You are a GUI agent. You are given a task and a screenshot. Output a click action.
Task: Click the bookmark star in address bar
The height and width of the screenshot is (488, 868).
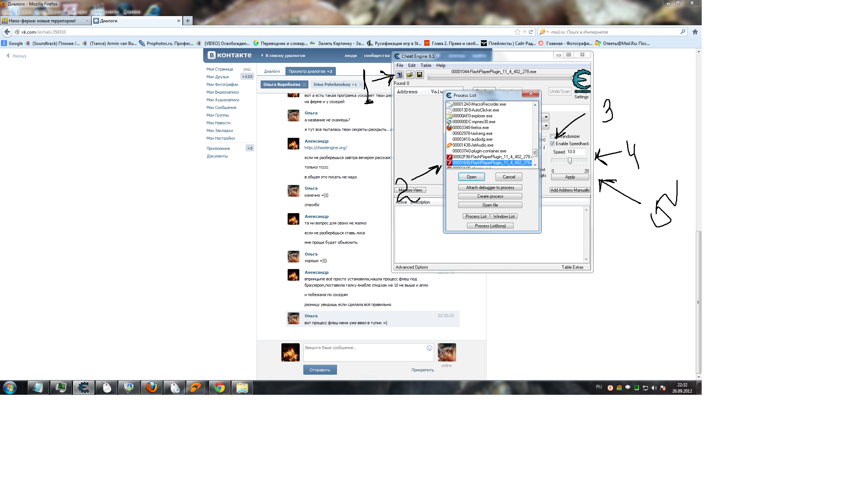point(517,32)
